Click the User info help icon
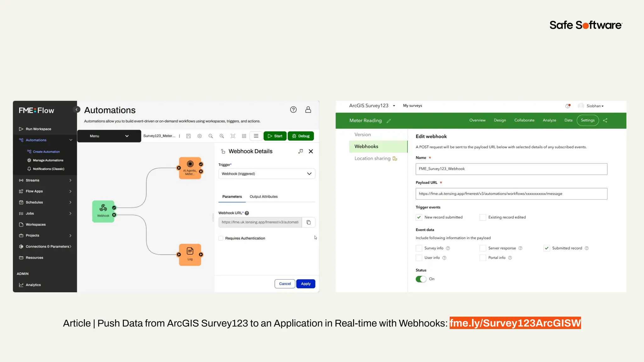644x362 pixels. click(x=444, y=258)
